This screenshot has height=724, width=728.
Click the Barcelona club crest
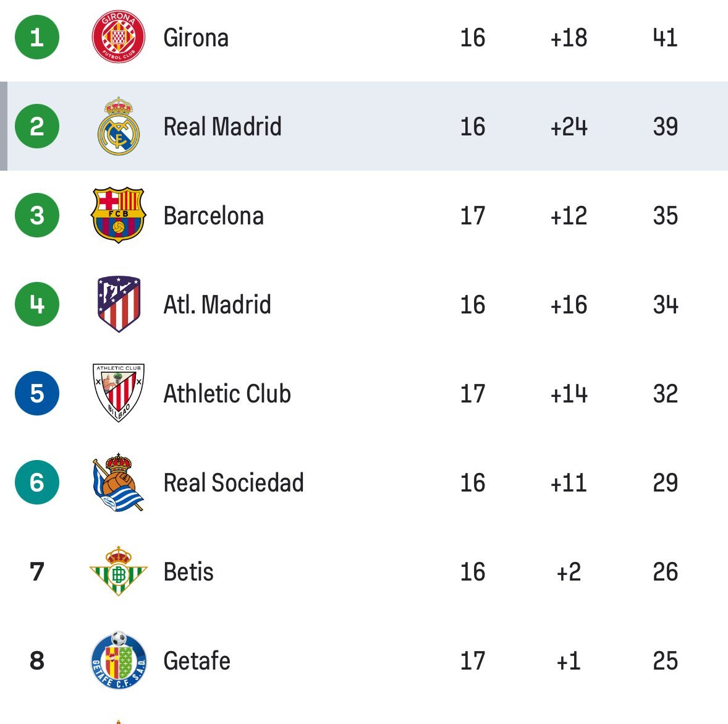[118, 215]
